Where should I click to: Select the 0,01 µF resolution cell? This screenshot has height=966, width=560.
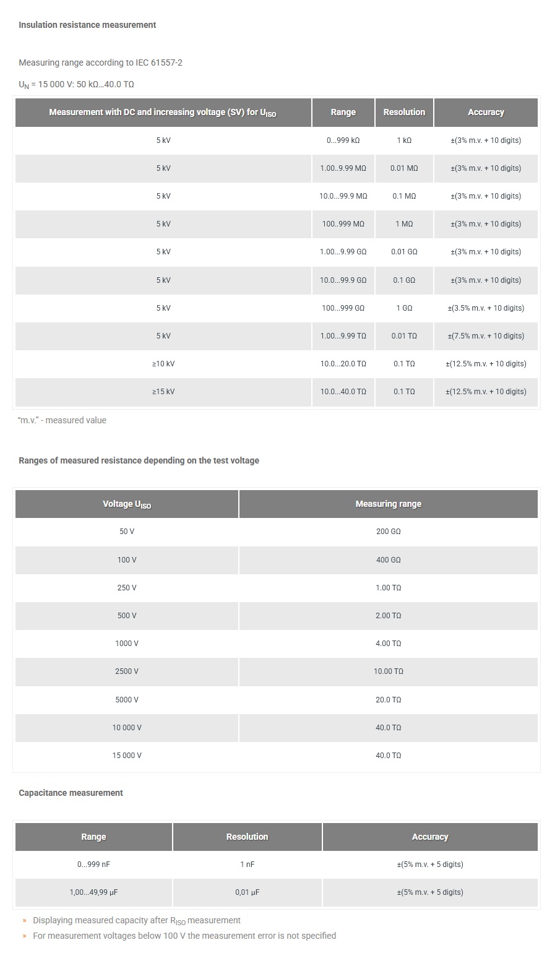point(247,892)
